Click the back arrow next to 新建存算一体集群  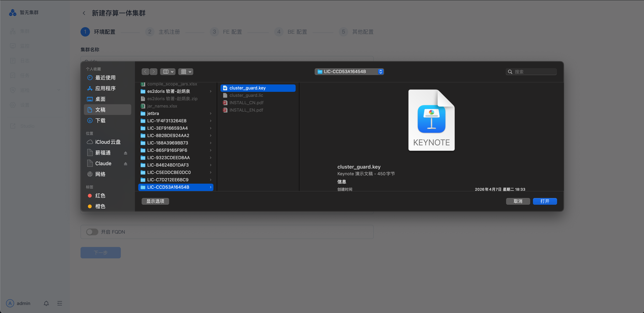pos(84,13)
